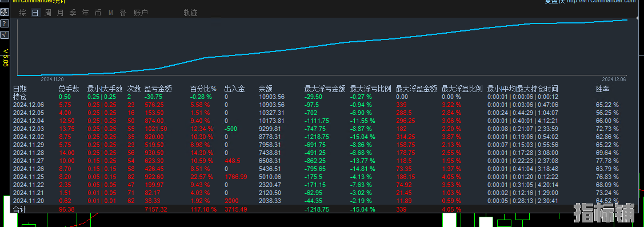Click the 8778.31 balance cell
The width and height of the screenshot is (644, 227).
(x=270, y=137)
